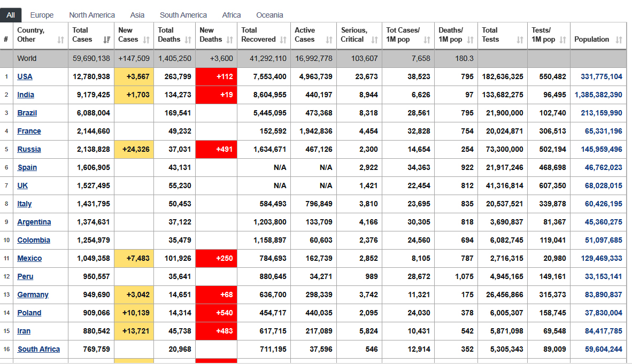Click sort arrows icon in Total Cases column
632x364 pixels.
coord(106,40)
